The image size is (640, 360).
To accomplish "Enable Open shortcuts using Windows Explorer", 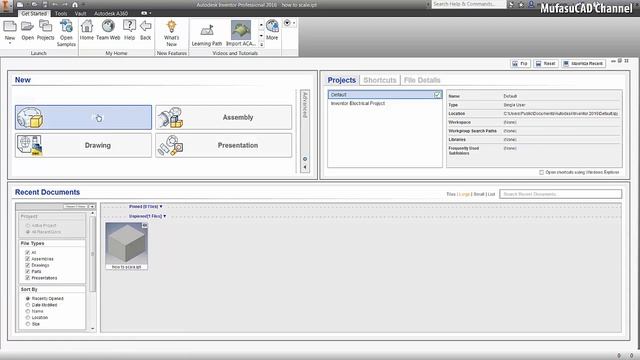I will click(x=542, y=172).
